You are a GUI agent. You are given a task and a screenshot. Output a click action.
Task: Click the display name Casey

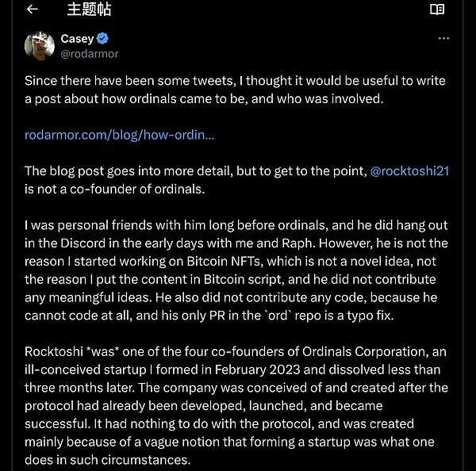tap(77, 39)
